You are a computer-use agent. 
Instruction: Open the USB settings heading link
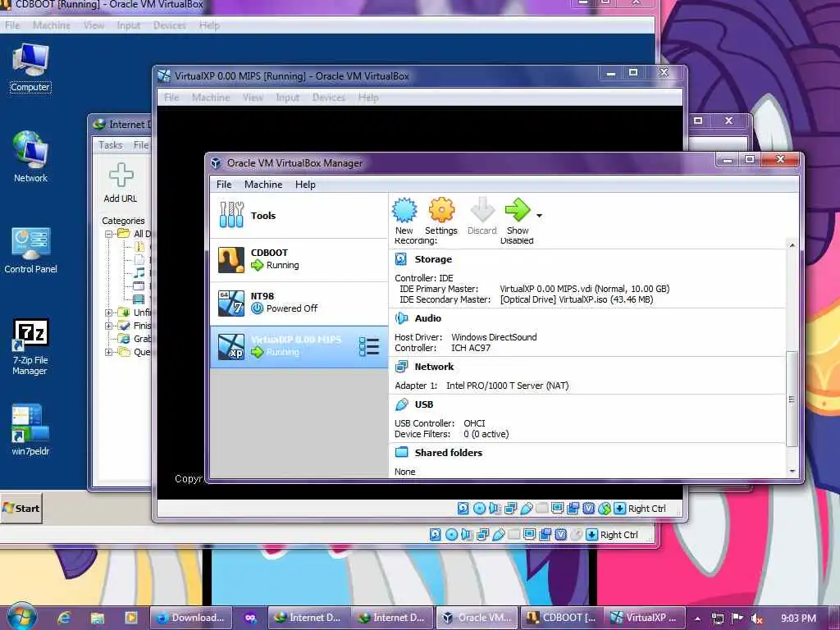(x=424, y=404)
